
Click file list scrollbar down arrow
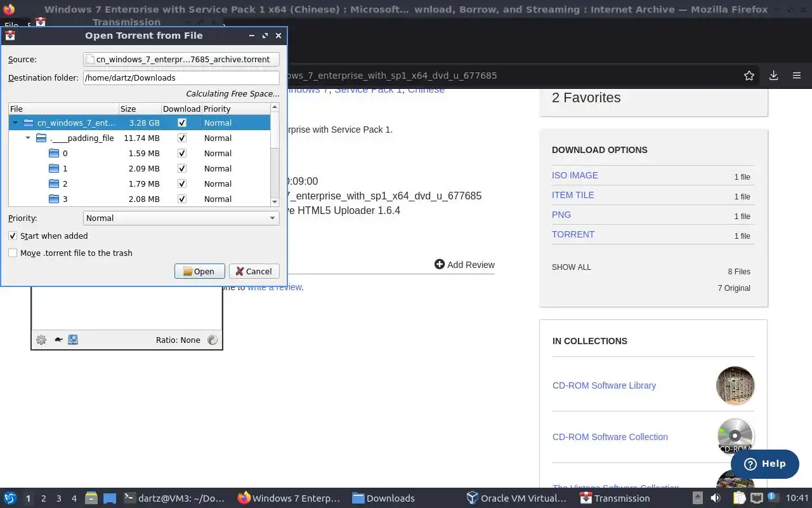275,202
